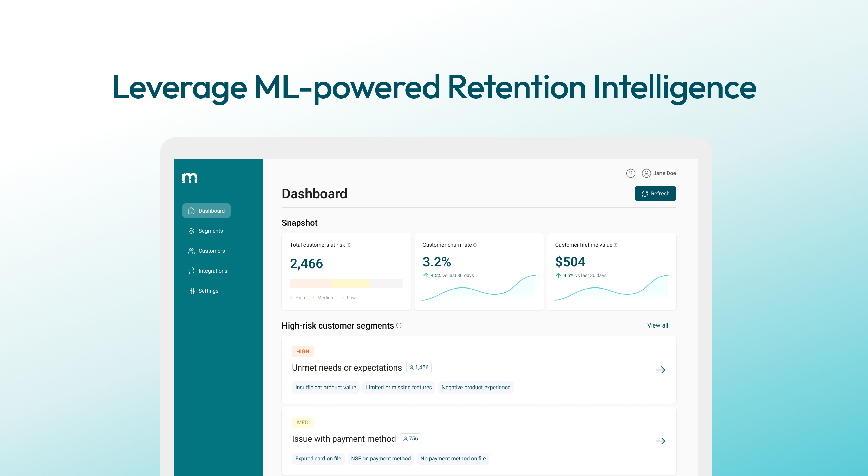868x476 pixels.
Task: Select Insufficient product value tag
Action: 325,388
